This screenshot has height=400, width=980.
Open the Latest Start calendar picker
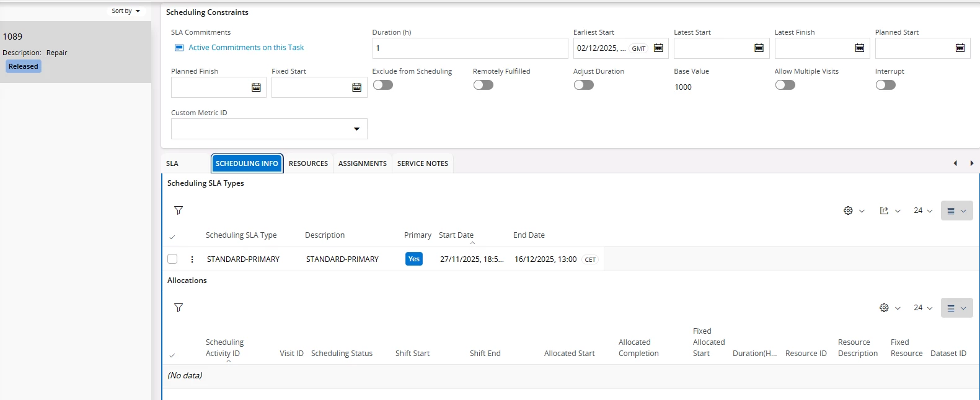[759, 48]
